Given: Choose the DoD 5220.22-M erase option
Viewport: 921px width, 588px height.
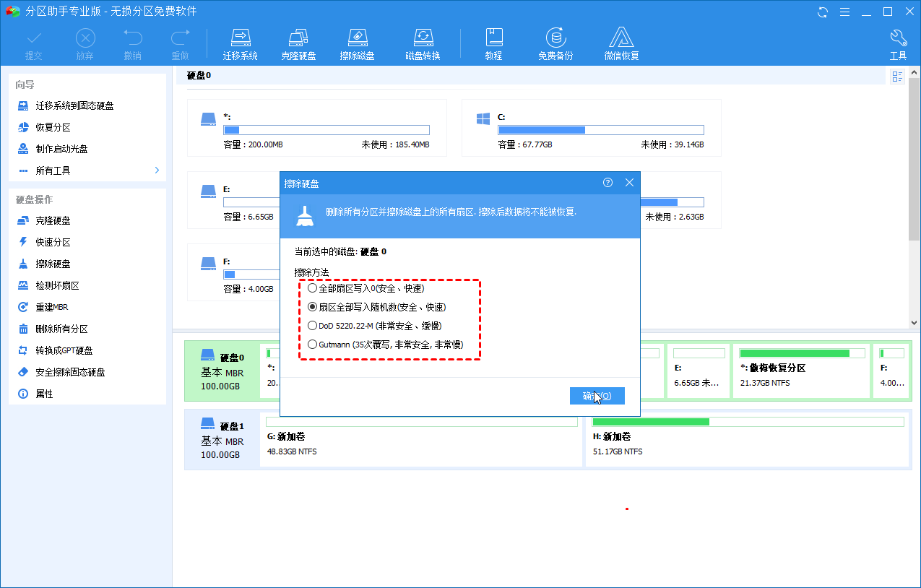Looking at the screenshot, I should [x=312, y=326].
